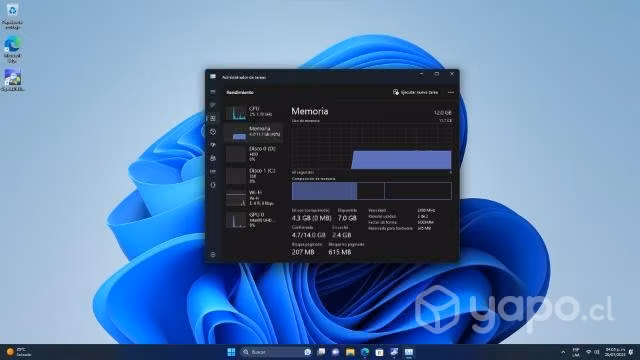Click the memory composition bar
The width and height of the screenshot is (640, 360).
371,191
